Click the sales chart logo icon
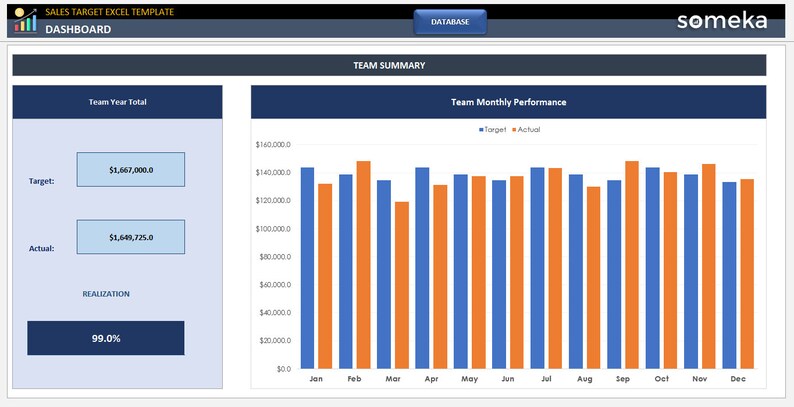Viewport: 794px width, 407px height. 26,21
